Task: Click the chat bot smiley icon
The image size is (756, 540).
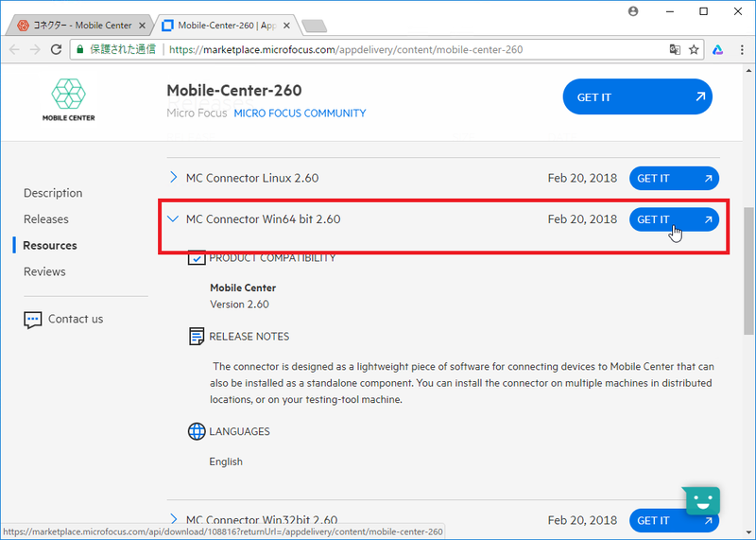Action: [702, 501]
